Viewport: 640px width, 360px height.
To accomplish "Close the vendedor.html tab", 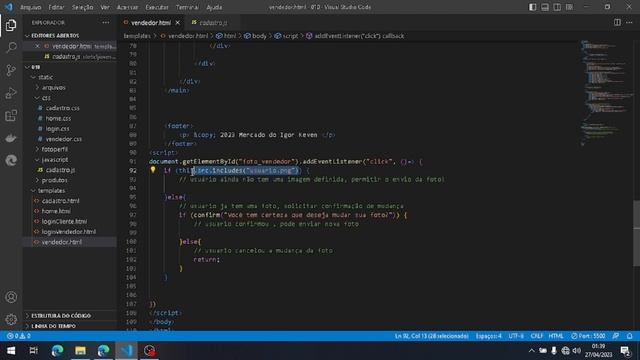I will [x=178, y=23].
